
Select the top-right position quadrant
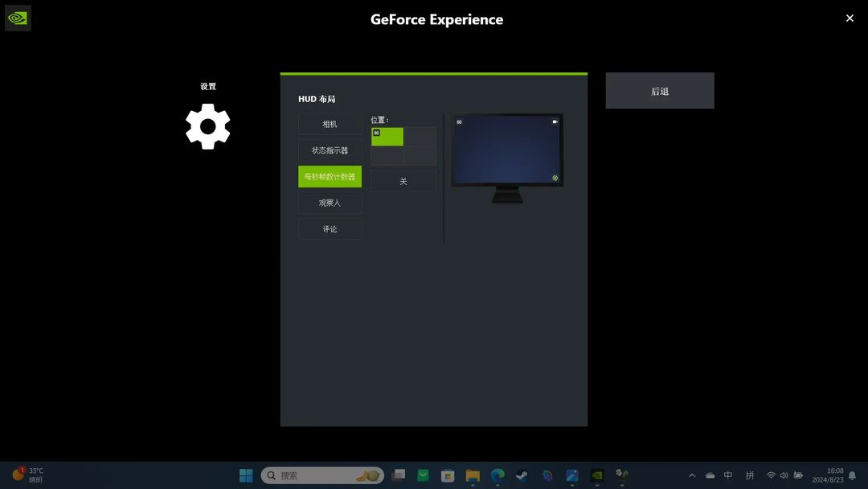(420, 136)
